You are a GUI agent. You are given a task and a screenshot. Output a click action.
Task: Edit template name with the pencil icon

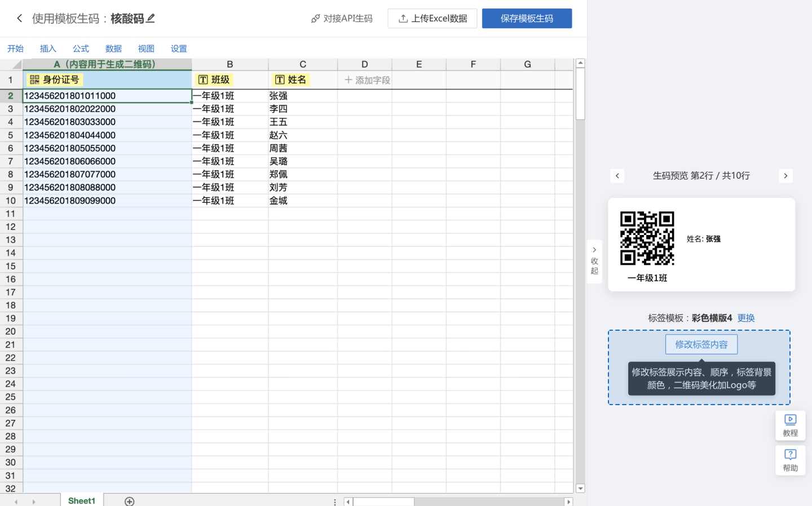tap(151, 18)
